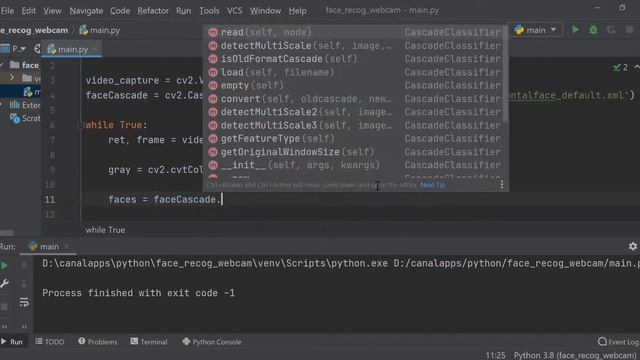Choose convert(self, oldcascade) completion
The height and width of the screenshot is (360, 640).
[354, 99]
